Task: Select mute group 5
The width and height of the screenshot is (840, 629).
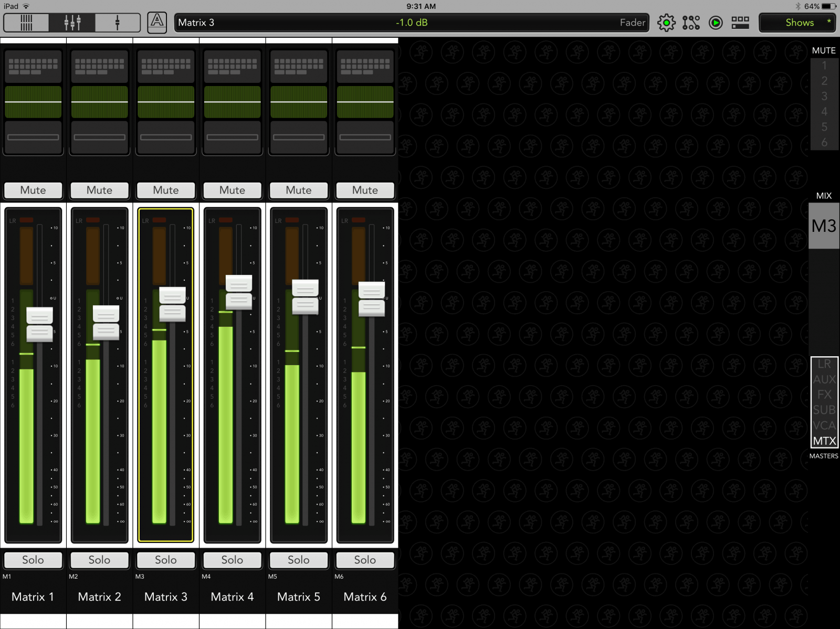Action: [x=824, y=127]
